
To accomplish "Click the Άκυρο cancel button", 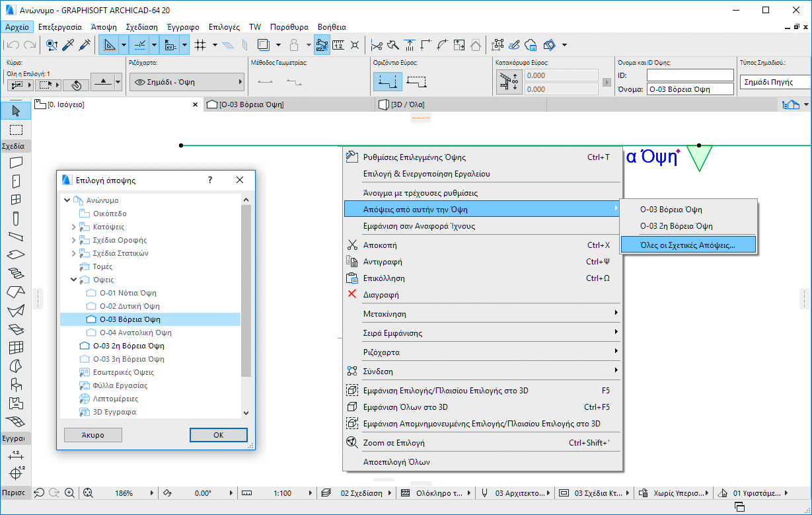I will click(93, 435).
